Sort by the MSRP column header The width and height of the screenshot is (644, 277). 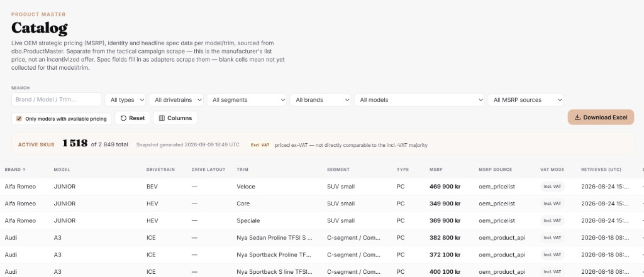(x=436, y=170)
